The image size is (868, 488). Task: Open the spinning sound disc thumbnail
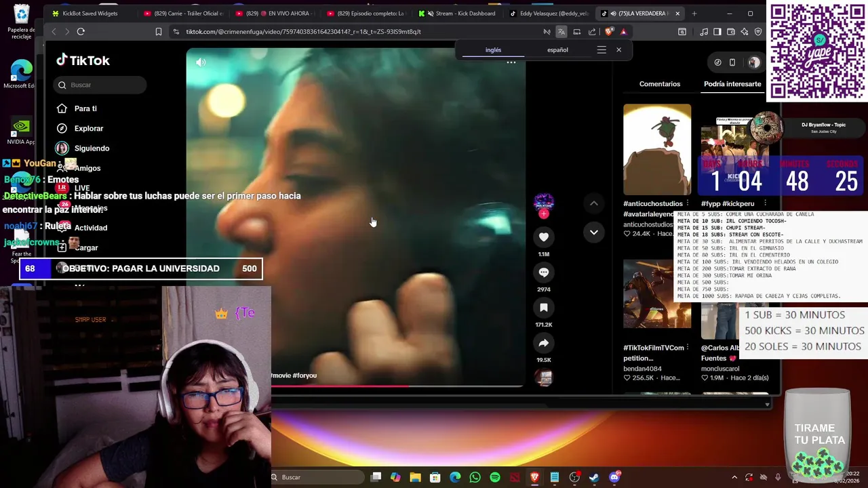click(x=544, y=378)
